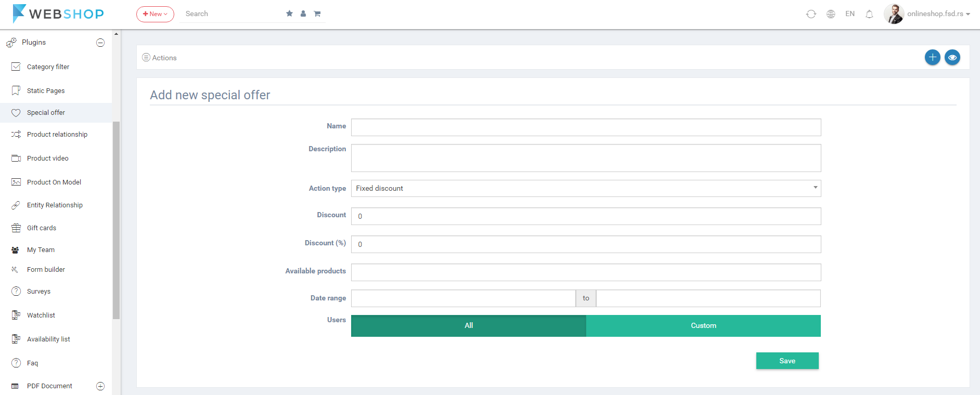Open Availability list plugin

tap(48, 339)
